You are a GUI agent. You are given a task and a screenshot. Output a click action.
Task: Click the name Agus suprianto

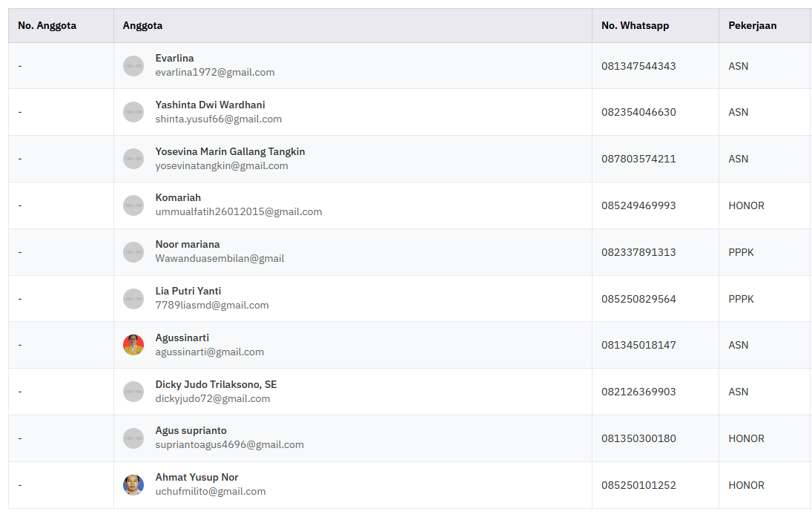191,430
